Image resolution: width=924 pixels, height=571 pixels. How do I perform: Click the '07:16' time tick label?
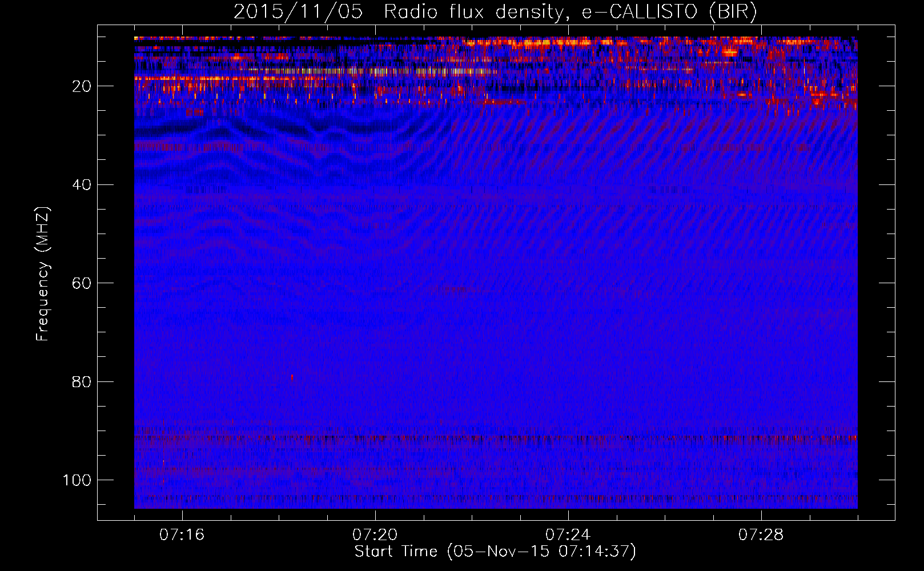point(182,534)
